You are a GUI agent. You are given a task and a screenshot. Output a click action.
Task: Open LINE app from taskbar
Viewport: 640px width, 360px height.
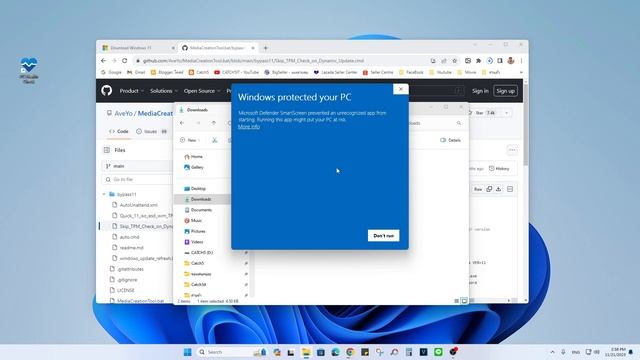tap(438, 352)
